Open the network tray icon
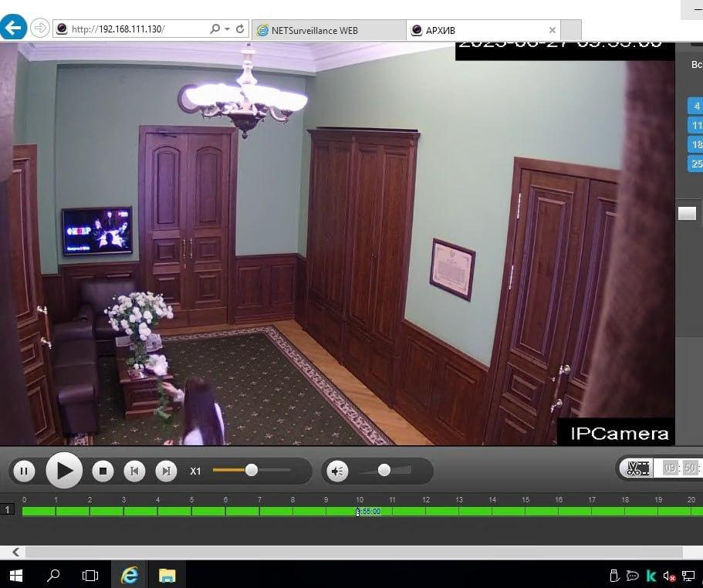Viewport: 703px width, 588px height. point(688,576)
